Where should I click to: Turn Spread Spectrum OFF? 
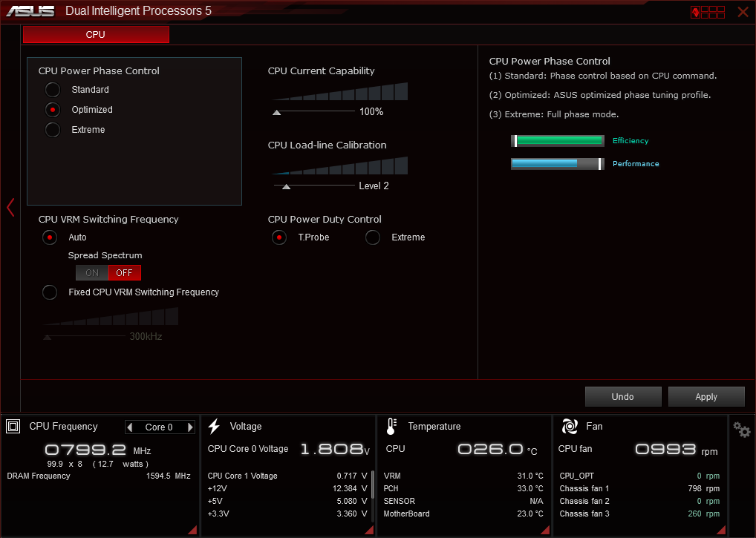[125, 272]
